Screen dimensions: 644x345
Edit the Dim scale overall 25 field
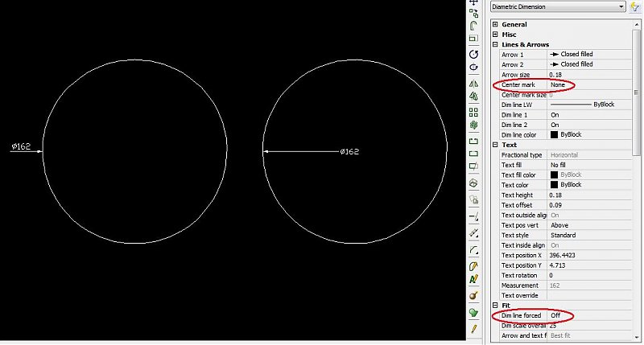tap(590, 326)
